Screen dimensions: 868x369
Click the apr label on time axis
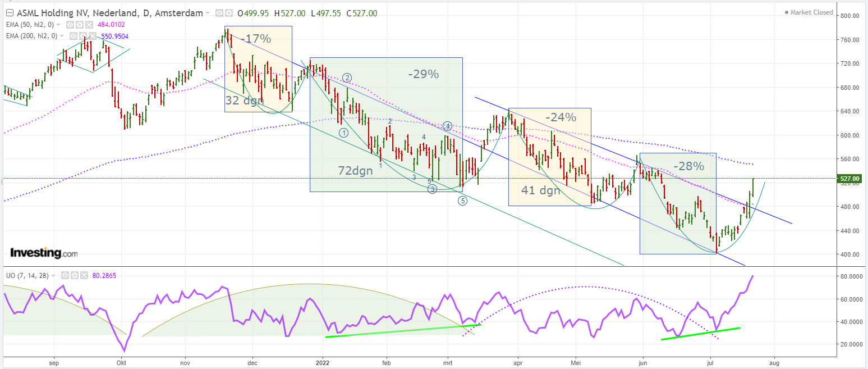coord(517,363)
